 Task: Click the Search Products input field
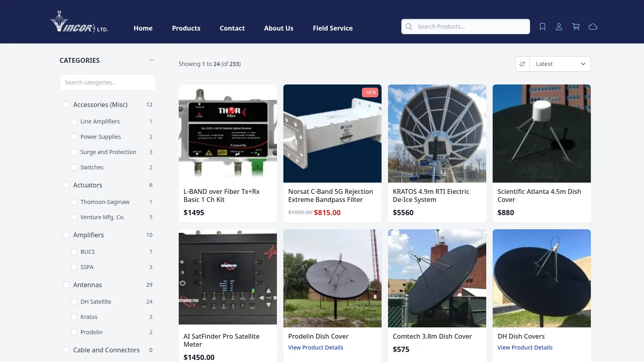466,27
